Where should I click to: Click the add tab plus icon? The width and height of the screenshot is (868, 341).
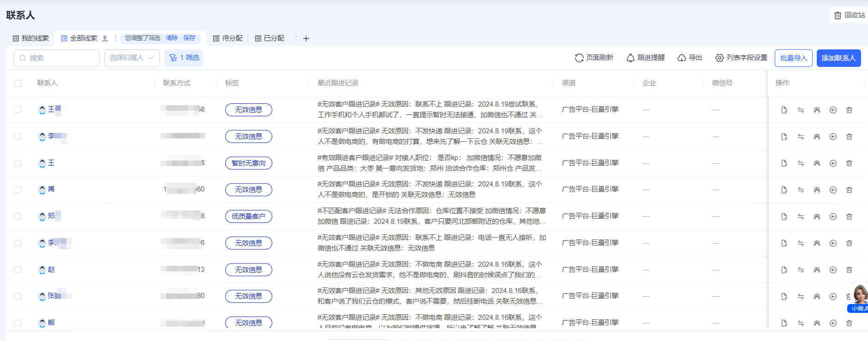pos(306,38)
